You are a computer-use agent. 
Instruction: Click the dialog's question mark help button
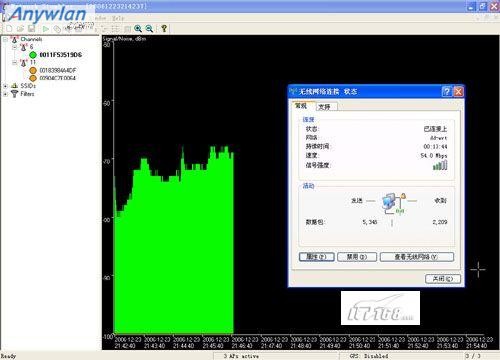447,91
